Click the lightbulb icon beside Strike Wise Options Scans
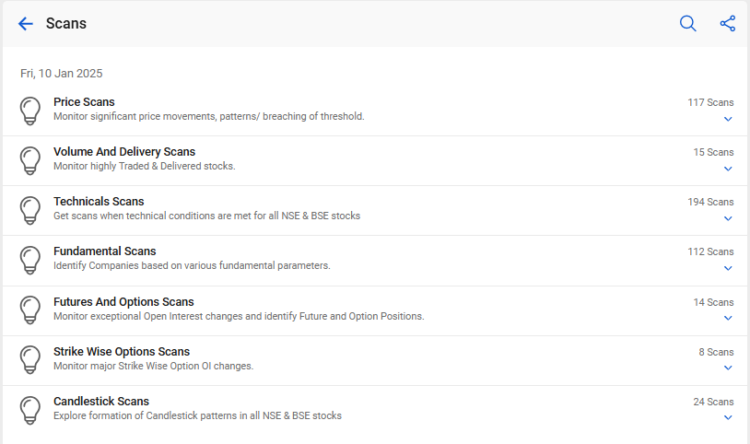The width and height of the screenshot is (750, 444). point(31,360)
